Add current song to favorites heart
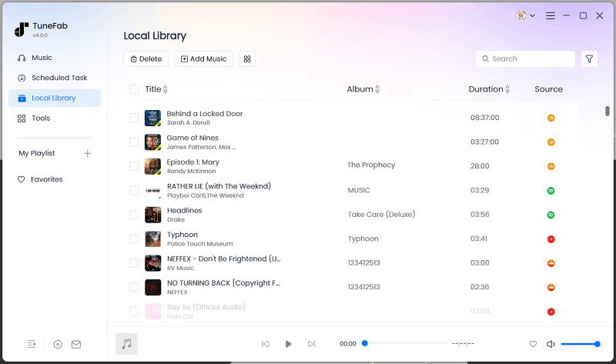The height and width of the screenshot is (364, 616). pos(533,344)
